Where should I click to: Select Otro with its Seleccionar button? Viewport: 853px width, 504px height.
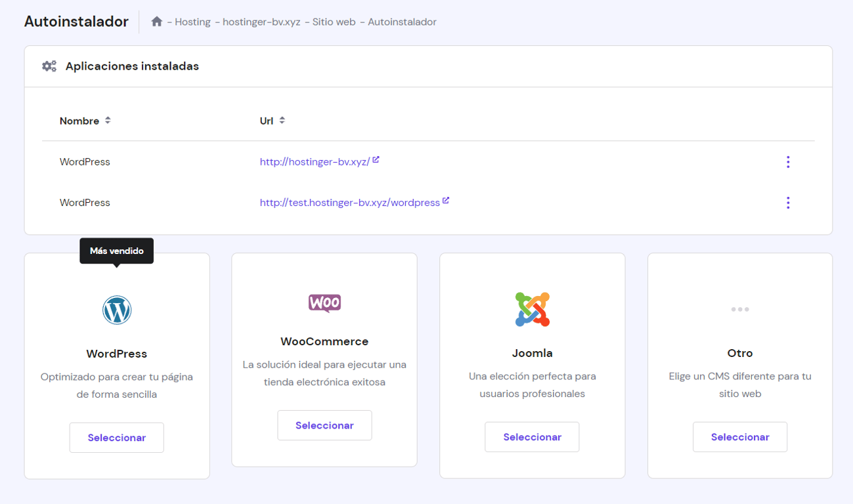point(740,436)
